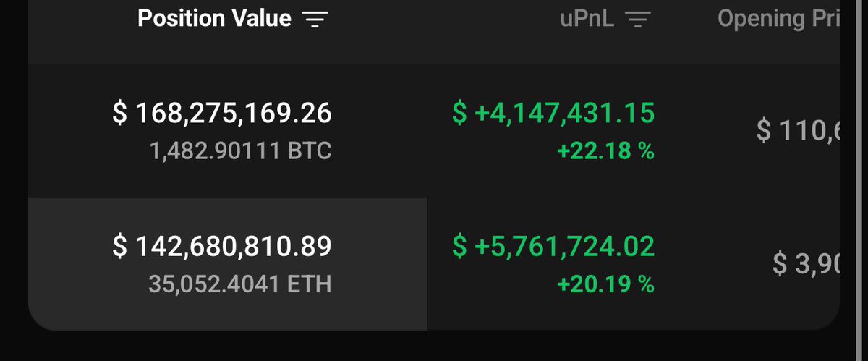Screen dimensions: 868x361
Task: Select the 1,482.90111 BTC quantity text
Action: tap(241, 150)
